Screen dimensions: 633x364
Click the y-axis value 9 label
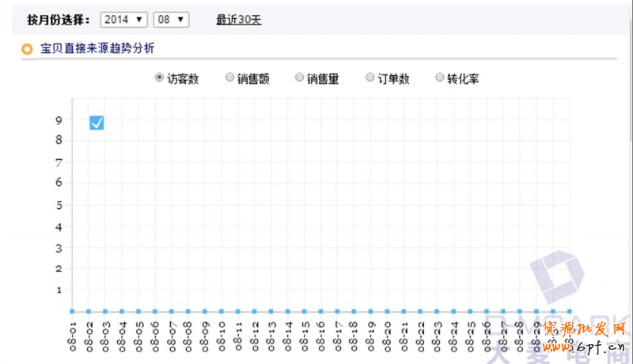pos(59,121)
